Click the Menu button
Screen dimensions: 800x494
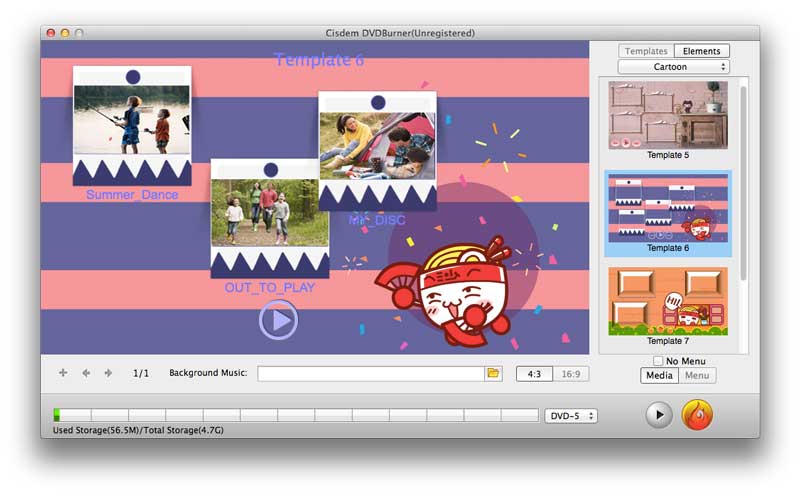pos(697,376)
